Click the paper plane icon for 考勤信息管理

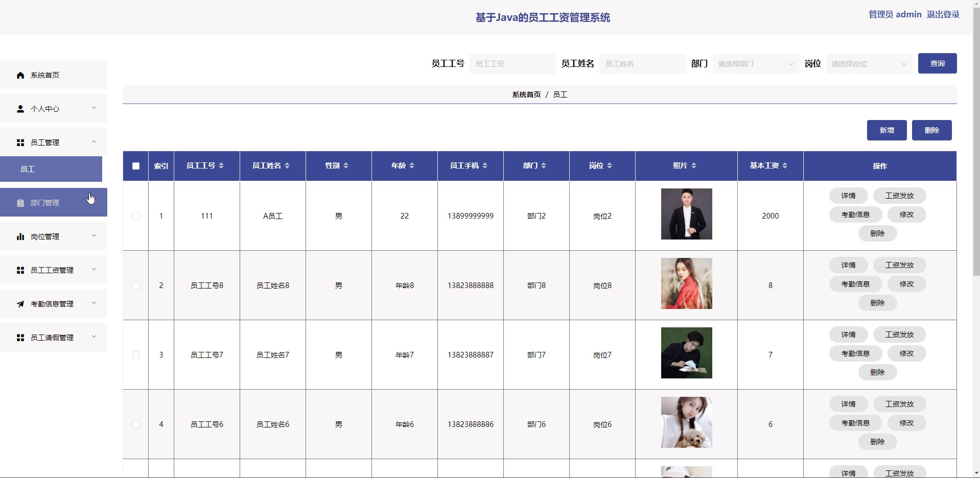20,304
